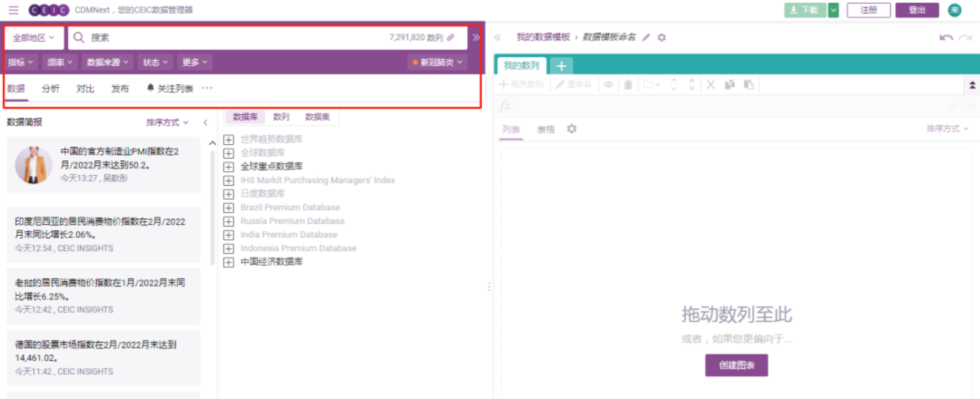Open the green download options arrow
The height and width of the screenshot is (399, 980).
833,10
